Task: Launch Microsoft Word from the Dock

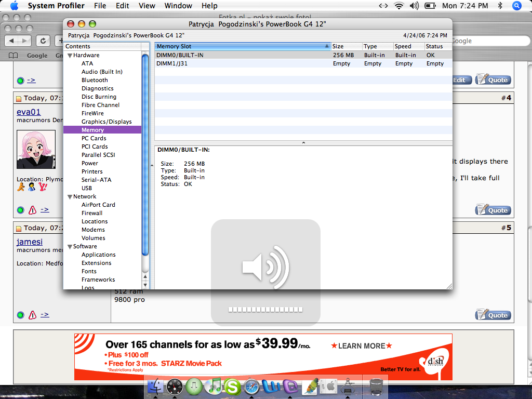Action: point(271,387)
